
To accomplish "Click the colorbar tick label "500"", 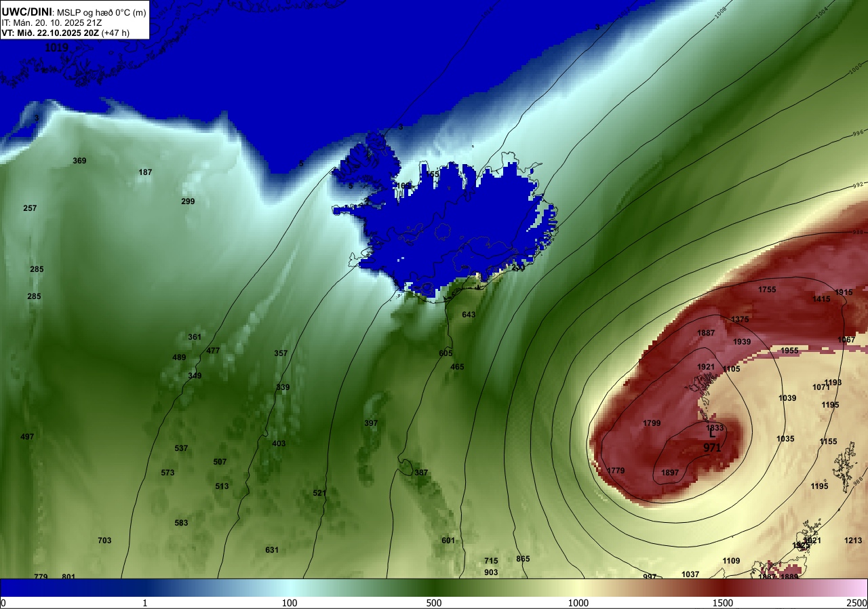I will [434, 603].
